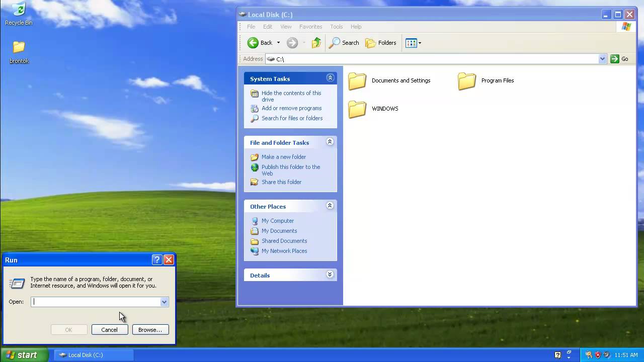
Task: Click Publish this folder to the Web
Action: point(291,170)
